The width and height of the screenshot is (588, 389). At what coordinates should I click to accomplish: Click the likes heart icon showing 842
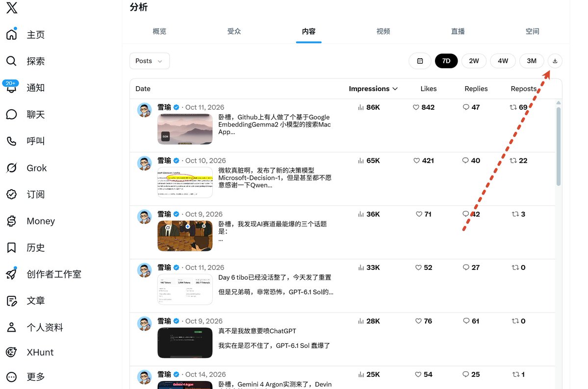pyautogui.click(x=416, y=107)
